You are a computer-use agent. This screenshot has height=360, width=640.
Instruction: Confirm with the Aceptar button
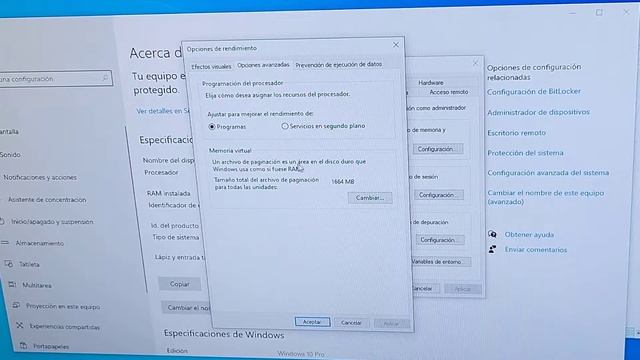pos(312,322)
